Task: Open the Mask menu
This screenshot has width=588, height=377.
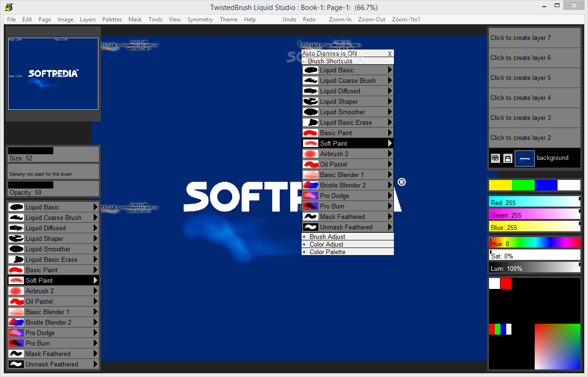Action: tap(135, 20)
